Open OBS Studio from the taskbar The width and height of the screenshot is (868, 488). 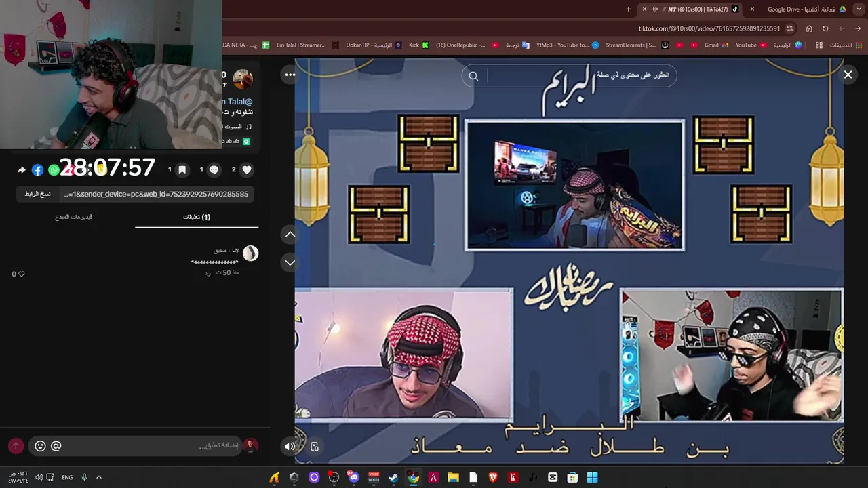coord(334,477)
